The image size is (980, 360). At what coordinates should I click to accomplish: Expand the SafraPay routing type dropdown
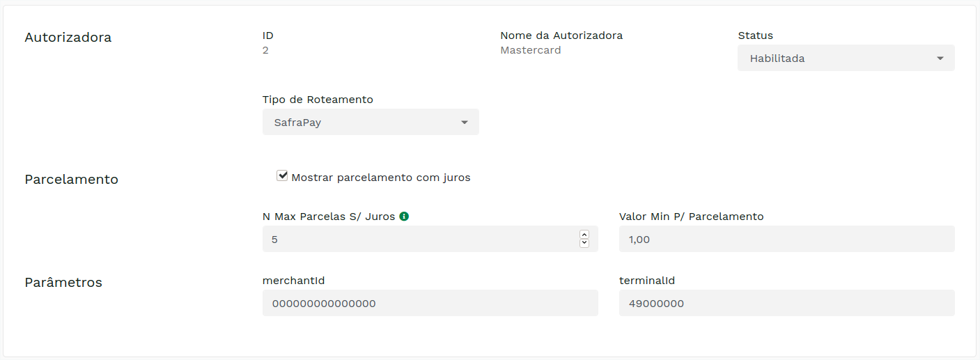(x=371, y=123)
